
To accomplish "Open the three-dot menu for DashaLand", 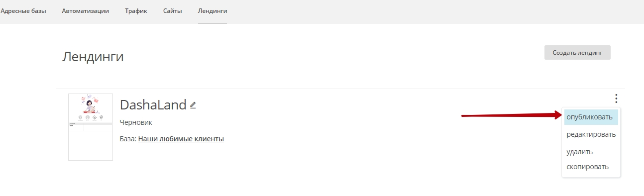I will 616,98.
